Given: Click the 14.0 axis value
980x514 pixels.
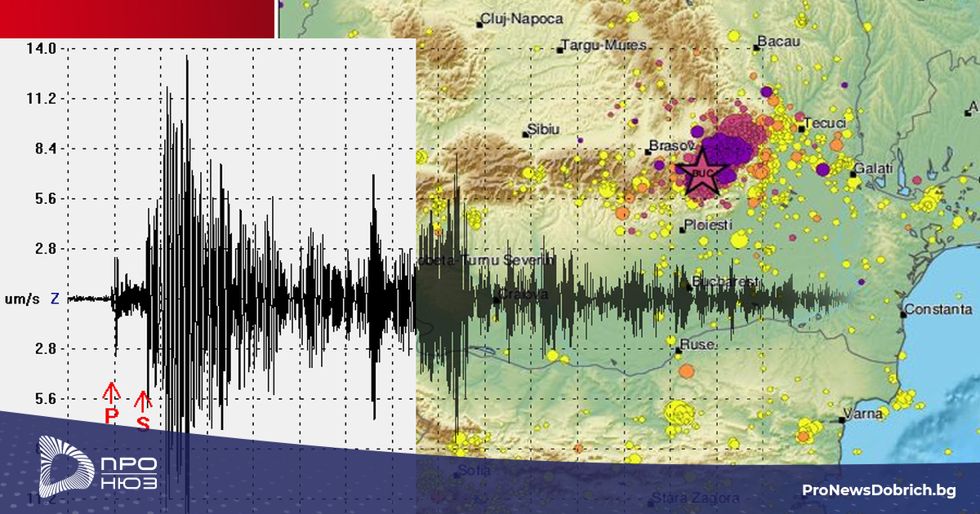Looking at the screenshot, I should pos(40,49).
